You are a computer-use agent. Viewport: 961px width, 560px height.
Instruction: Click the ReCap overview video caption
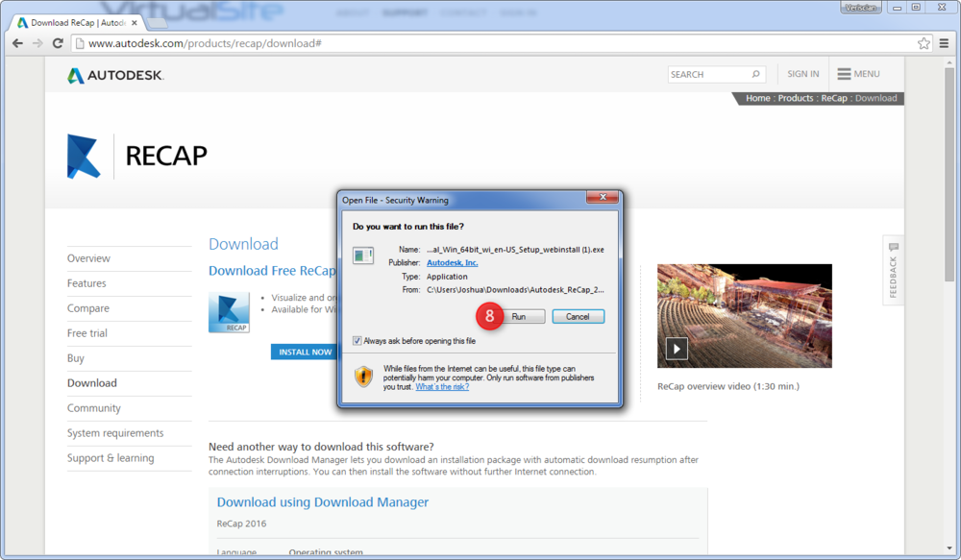[728, 386]
